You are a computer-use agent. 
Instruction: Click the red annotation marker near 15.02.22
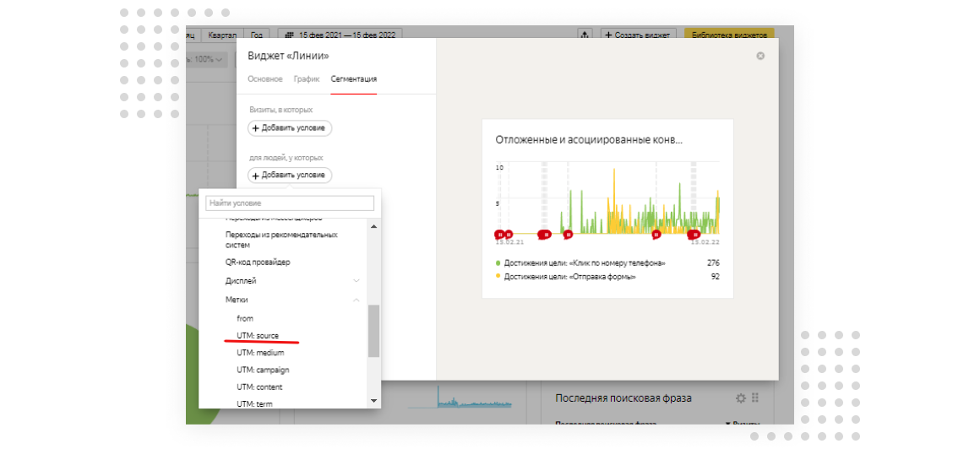tap(694, 235)
